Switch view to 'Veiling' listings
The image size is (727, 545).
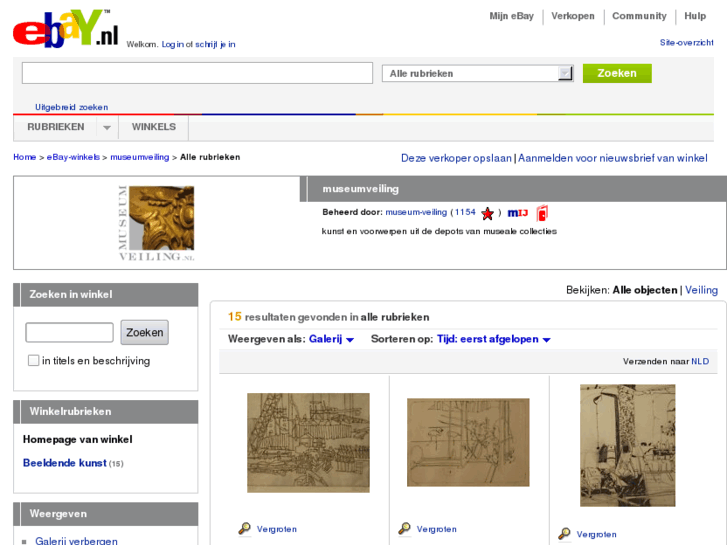click(701, 290)
